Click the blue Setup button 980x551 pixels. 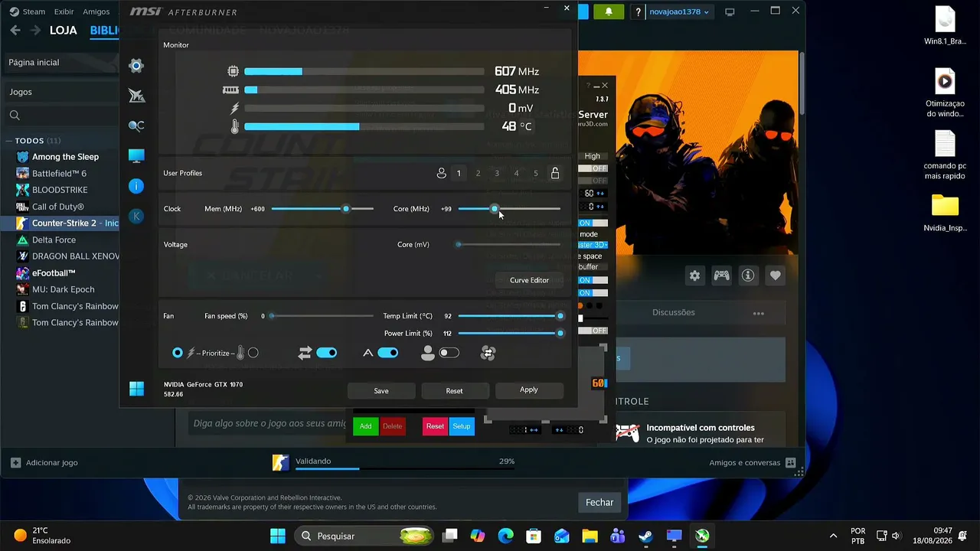462,426
